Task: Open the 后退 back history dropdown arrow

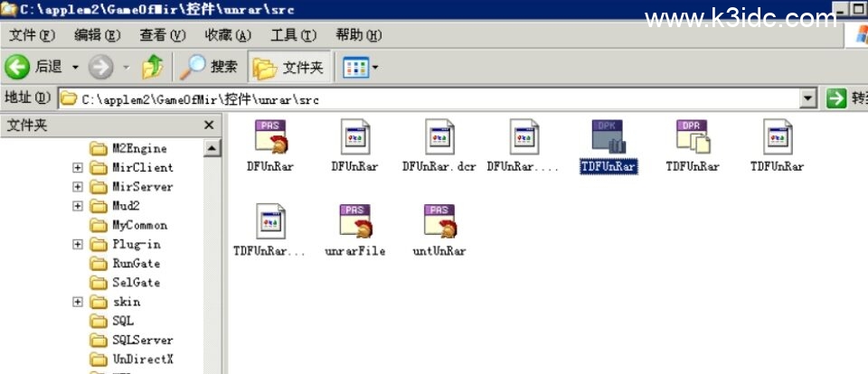Action: (75, 68)
